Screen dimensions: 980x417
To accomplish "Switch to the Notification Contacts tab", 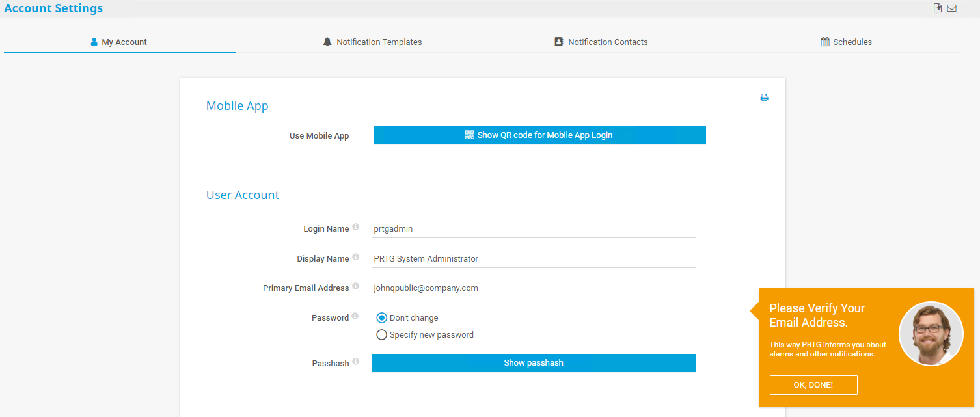I will pos(601,42).
